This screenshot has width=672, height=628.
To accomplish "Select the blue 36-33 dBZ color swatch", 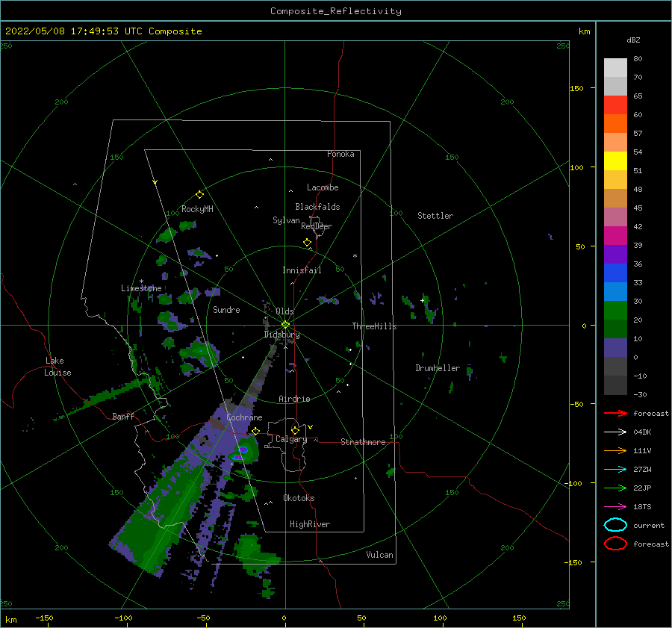I will click(x=615, y=273).
